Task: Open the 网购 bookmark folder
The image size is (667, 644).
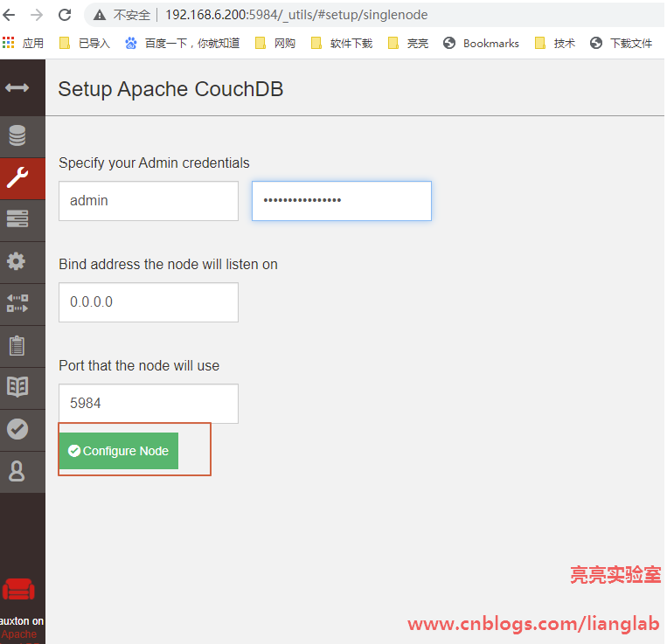Action: click(274, 43)
